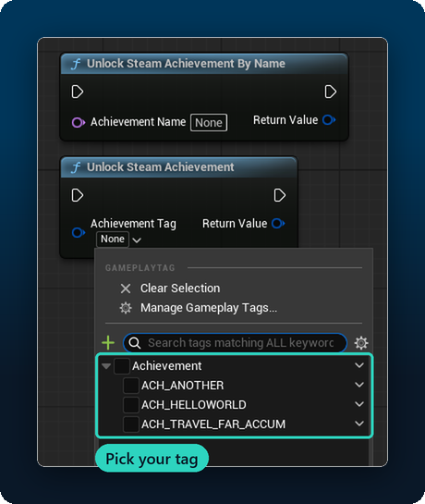Click the green plus add tag icon
The height and width of the screenshot is (504, 425).
click(108, 343)
